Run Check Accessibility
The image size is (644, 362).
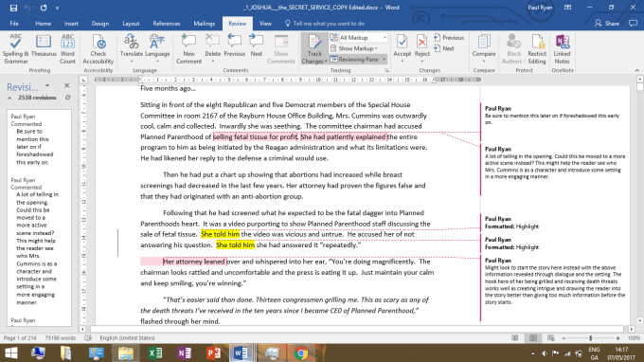(x=98, y=49)
